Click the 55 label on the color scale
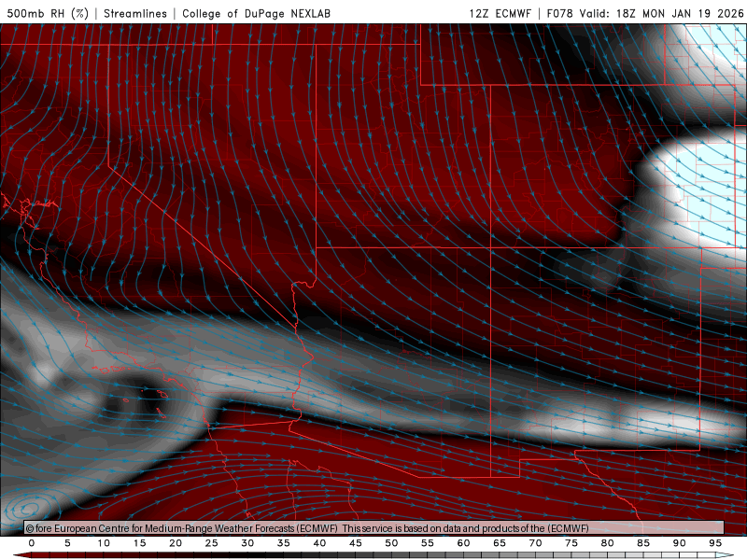747x560 pixels. click(428, 543)
